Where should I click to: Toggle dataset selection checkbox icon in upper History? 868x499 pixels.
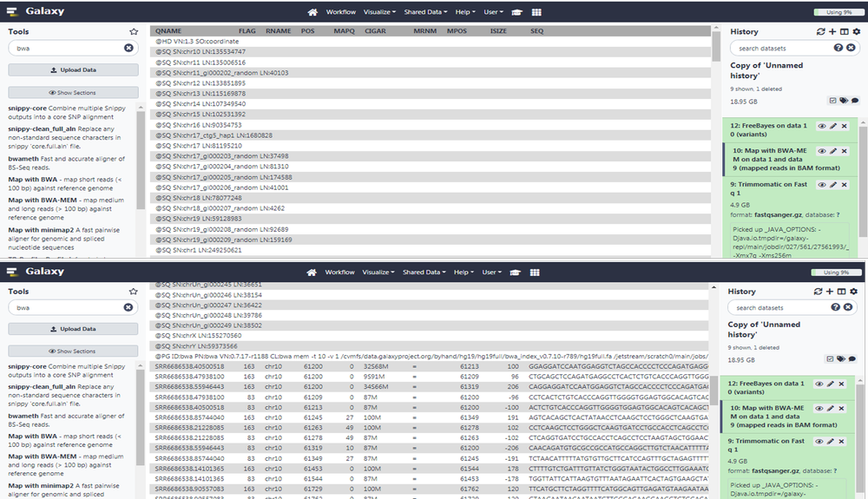click(x=832, y=100)
